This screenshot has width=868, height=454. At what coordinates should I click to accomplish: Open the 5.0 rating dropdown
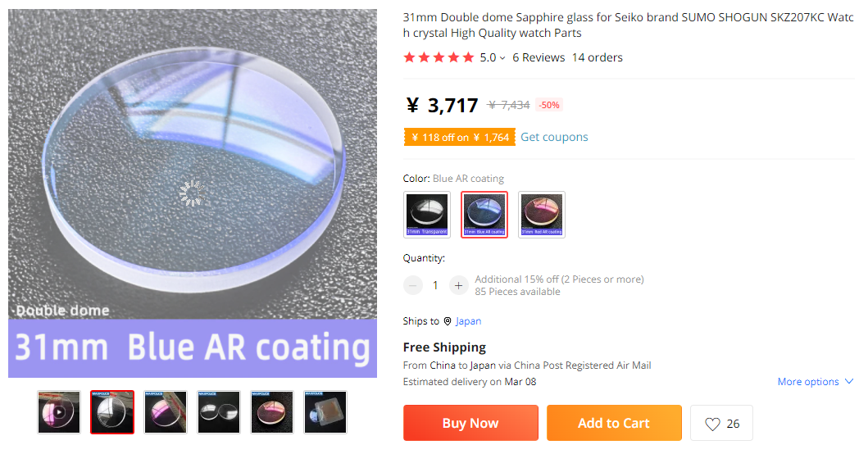tap(492, 57)
